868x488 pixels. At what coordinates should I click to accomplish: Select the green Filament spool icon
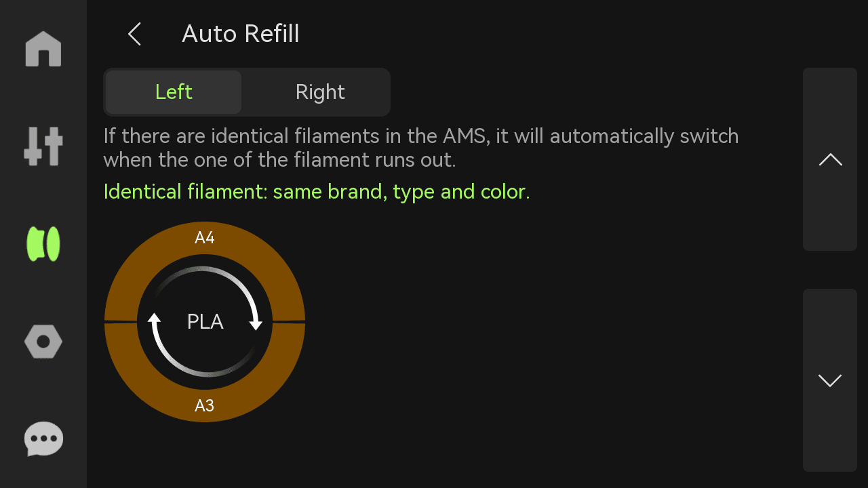click(43, 244)
